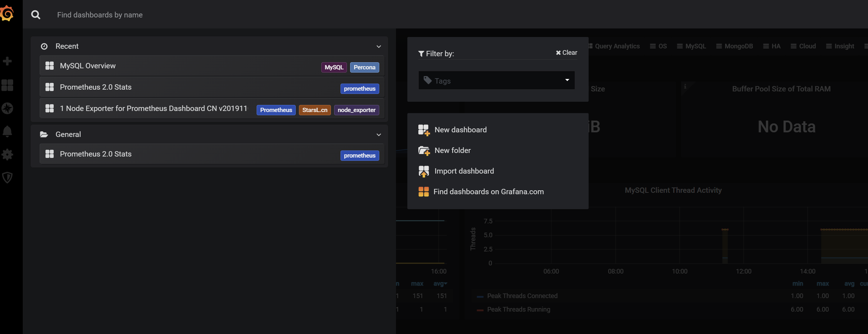Viewport: 868px width, 334px height.
Task: Open the OS menu
Action: 658,46
